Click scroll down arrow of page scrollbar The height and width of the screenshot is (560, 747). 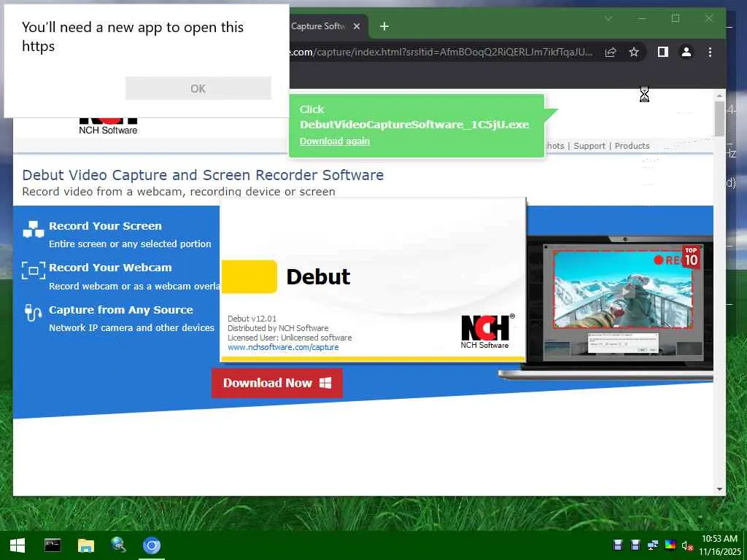719,489
